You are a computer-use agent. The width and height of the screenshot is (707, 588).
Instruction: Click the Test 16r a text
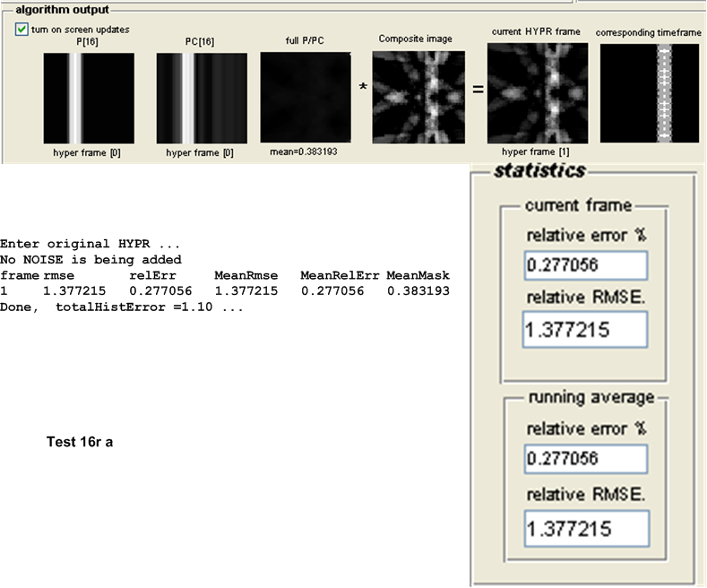80,443
